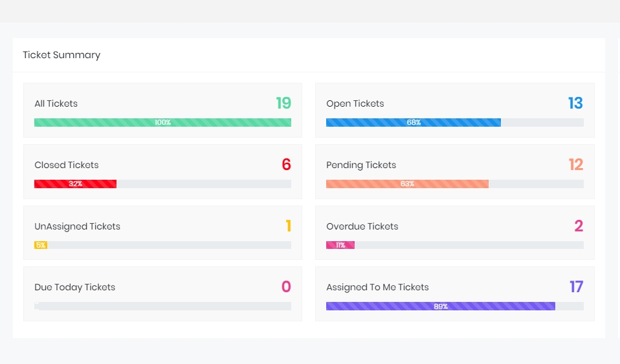Click the blue 68% progress bar

[413, 122]
